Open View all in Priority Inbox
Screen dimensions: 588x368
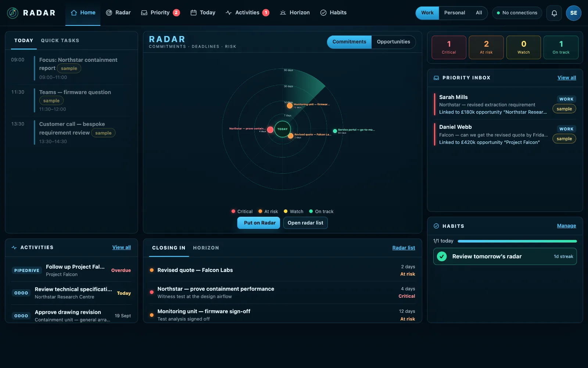pos(567,78)
